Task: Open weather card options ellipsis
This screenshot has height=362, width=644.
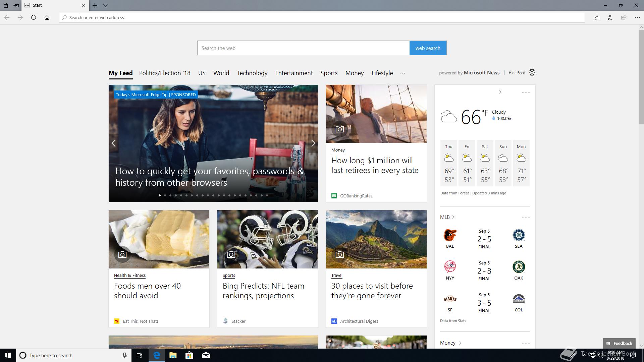Action: click(x=526, y=93)
